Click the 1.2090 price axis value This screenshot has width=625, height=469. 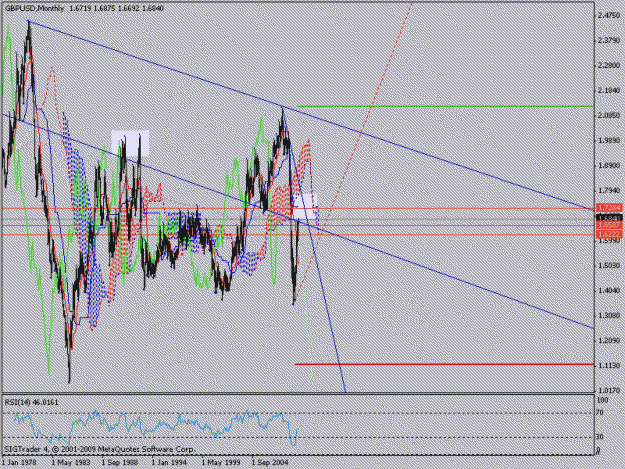[x=609, y=340]
